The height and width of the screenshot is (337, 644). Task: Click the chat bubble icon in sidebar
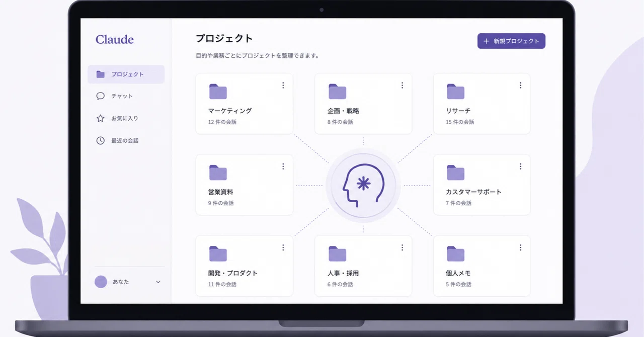101,96
